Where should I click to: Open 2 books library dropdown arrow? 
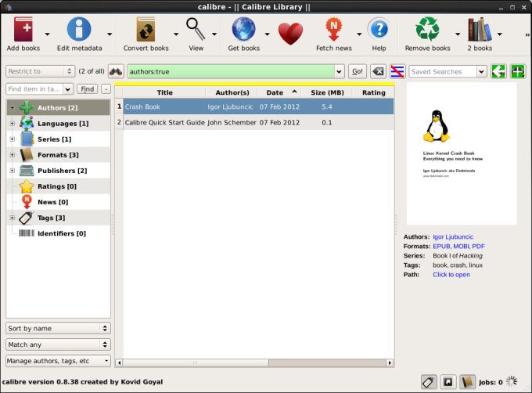[499, 34]
